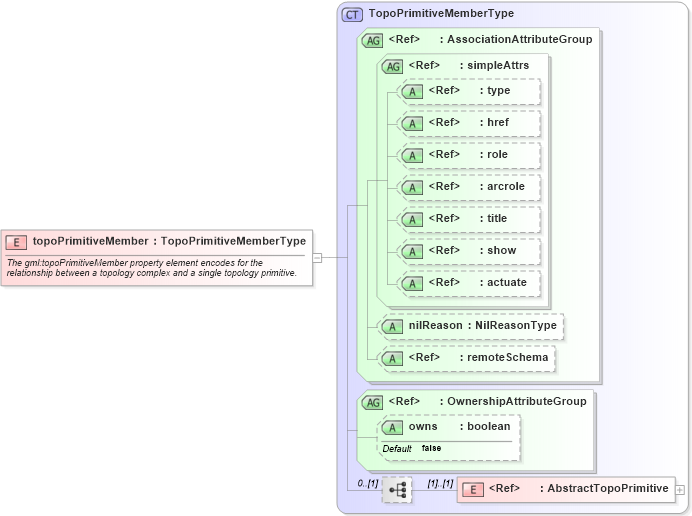The image size is (692, 516).
Task: Click the AG icon beside OwnershipAttributeGroup
Action: (372, 403)
